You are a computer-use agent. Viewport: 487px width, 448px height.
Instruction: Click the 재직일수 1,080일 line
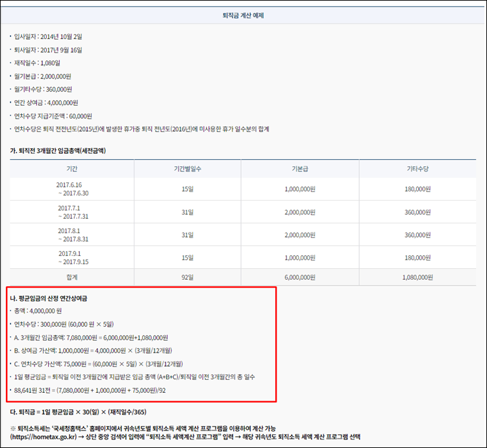[x=37, y=63]
